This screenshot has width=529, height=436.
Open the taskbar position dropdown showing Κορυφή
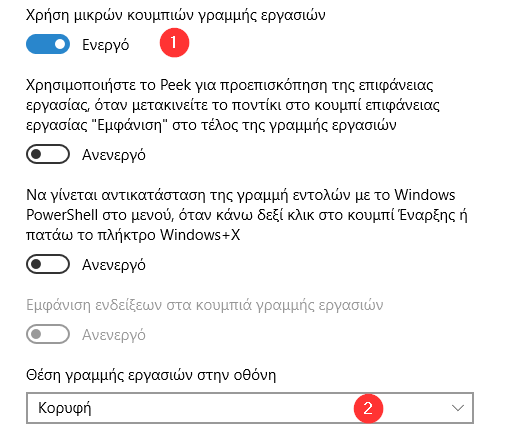[x=250, y=408]
